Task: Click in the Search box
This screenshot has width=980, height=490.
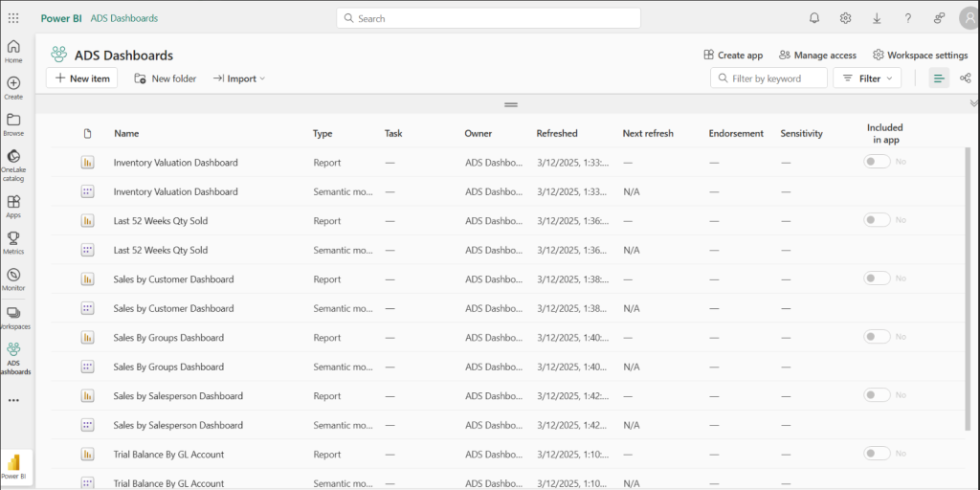Action: coord(489,18)
